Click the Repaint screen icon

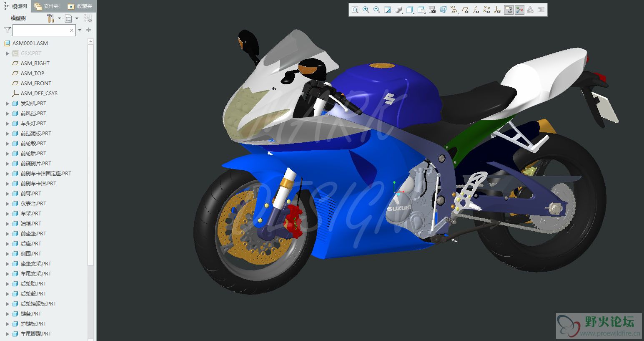(387, 10)
